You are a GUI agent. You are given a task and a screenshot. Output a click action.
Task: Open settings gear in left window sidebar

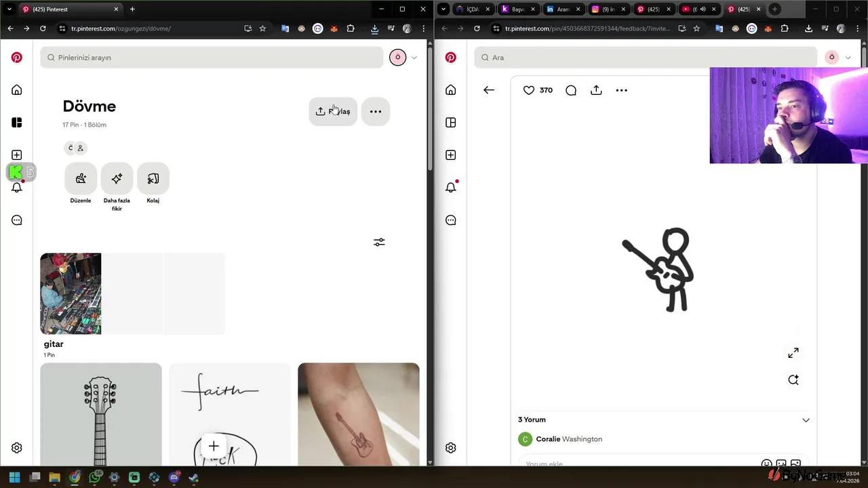[x=17, y=448]
